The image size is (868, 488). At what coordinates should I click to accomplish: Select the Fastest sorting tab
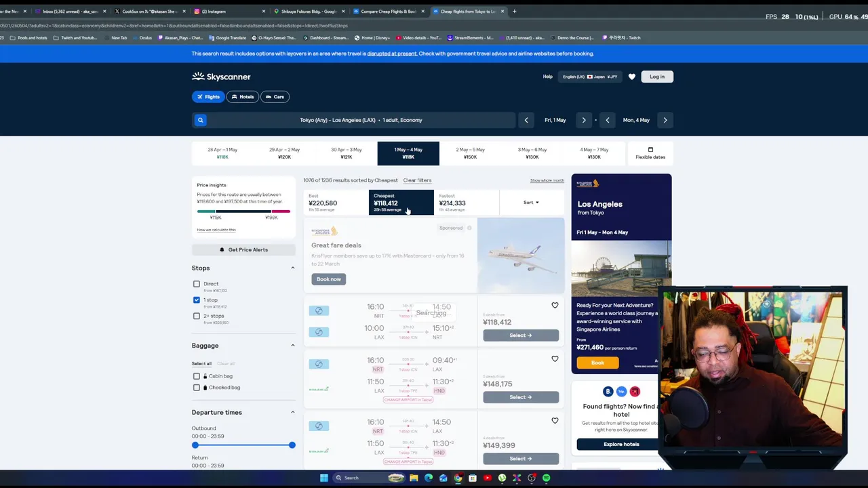pyautogui.click(x=467, y=203)
